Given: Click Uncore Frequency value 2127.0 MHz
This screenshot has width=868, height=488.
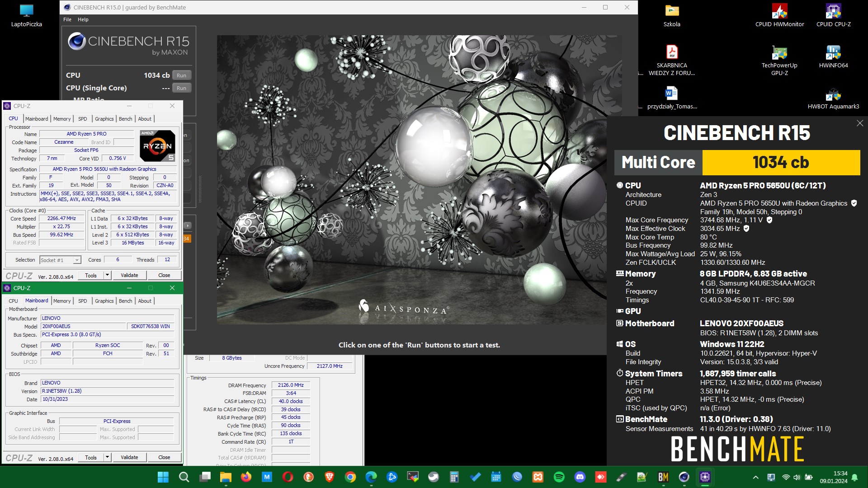Looking at the screenshot, I should tap(330, 366).
